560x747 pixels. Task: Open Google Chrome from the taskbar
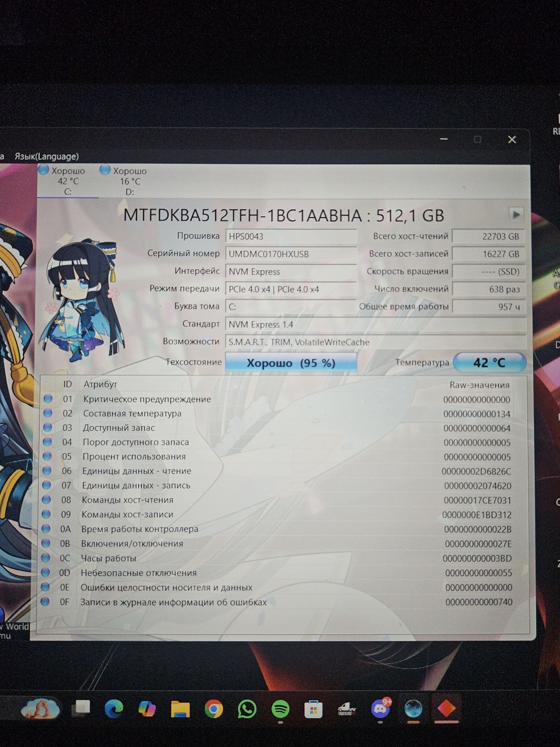pyautogui.click(x=214, y=709)
